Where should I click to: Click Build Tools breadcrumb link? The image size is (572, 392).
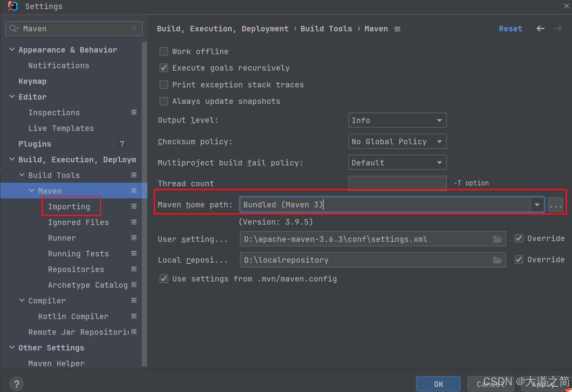(x=326, y=29)
